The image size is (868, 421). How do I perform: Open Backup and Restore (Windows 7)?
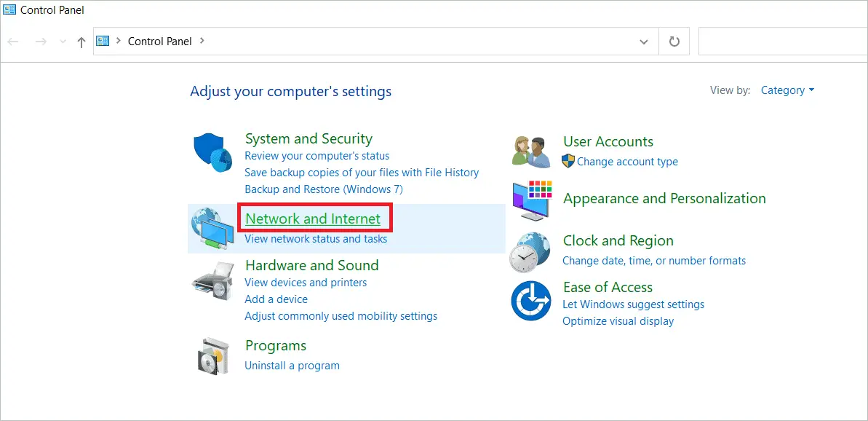pos(324,189)
